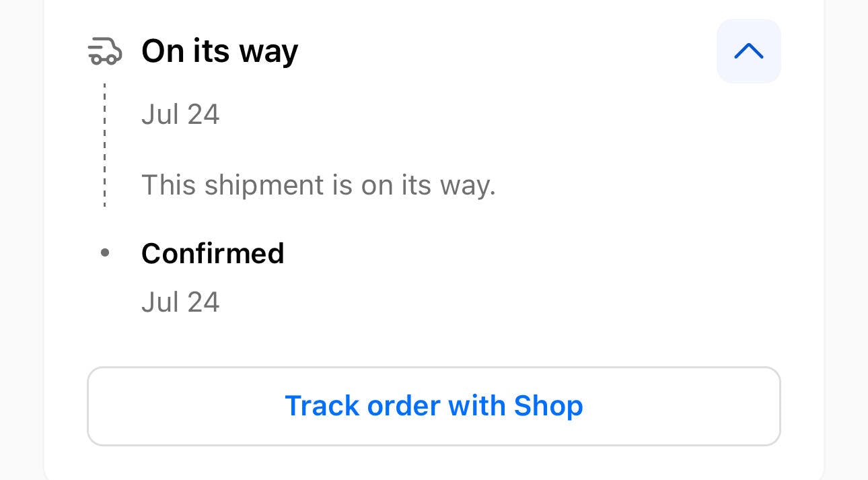Click the word Shop in the track button
Image resolution: width=868 pixels, height=480 pixels.
(x=548, y=406)
